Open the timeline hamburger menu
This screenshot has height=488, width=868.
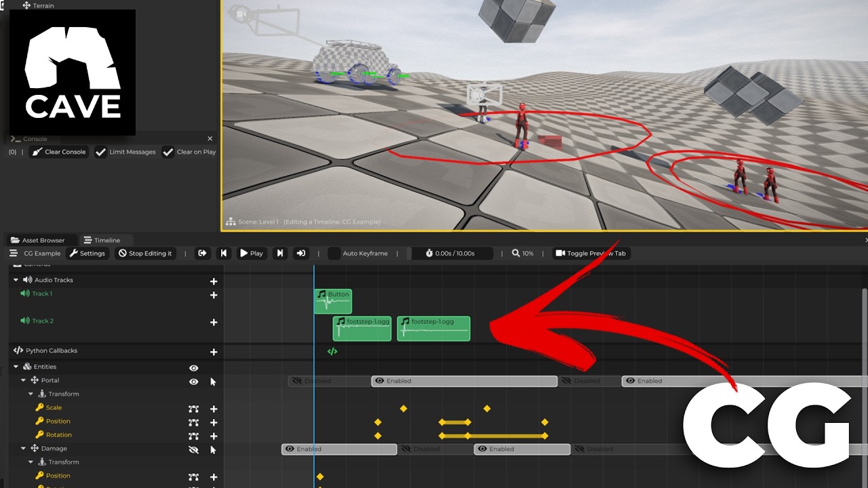pyautogui.click(x=14, y=253)
